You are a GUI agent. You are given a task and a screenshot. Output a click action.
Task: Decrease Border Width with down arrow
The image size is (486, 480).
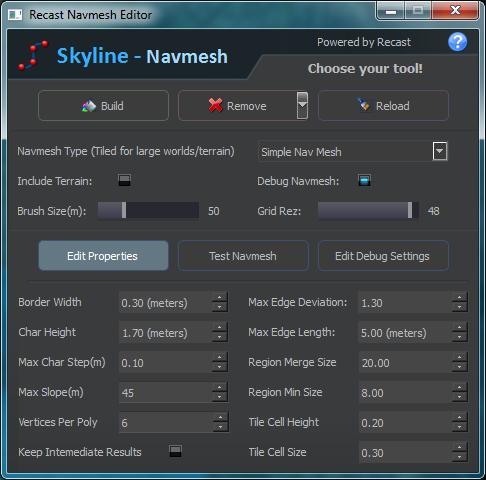coord(220,307)
